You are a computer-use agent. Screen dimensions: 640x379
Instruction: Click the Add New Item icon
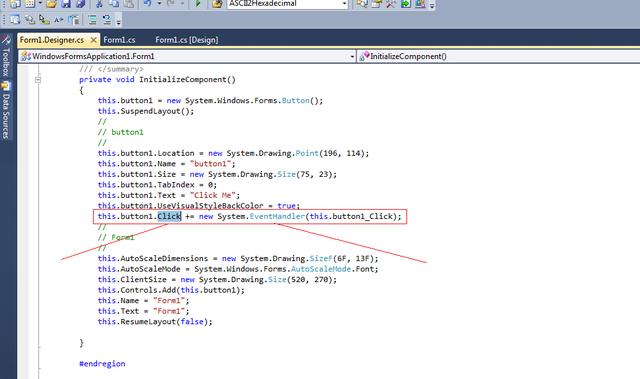click(x=30, y=4)
